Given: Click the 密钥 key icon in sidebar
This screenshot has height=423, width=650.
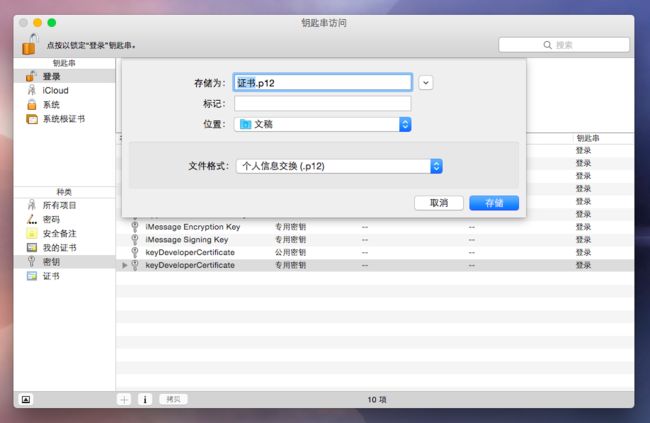Looking at the screenshot, I should (x=32, y=261).
